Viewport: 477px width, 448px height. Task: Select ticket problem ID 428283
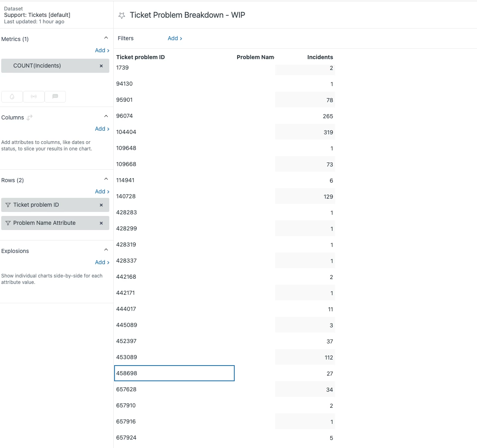click(x=127, y=212)
